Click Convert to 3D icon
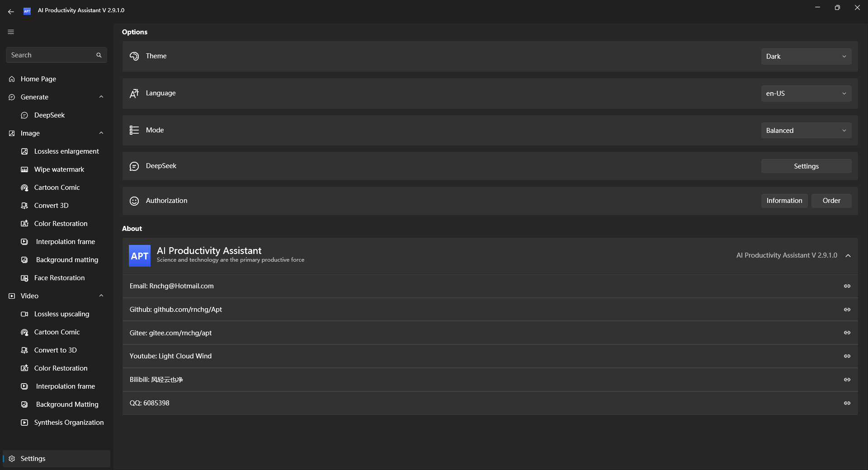The width and height of the screenshot is (868, 470). pyautogui.click(x=24, y=350)
